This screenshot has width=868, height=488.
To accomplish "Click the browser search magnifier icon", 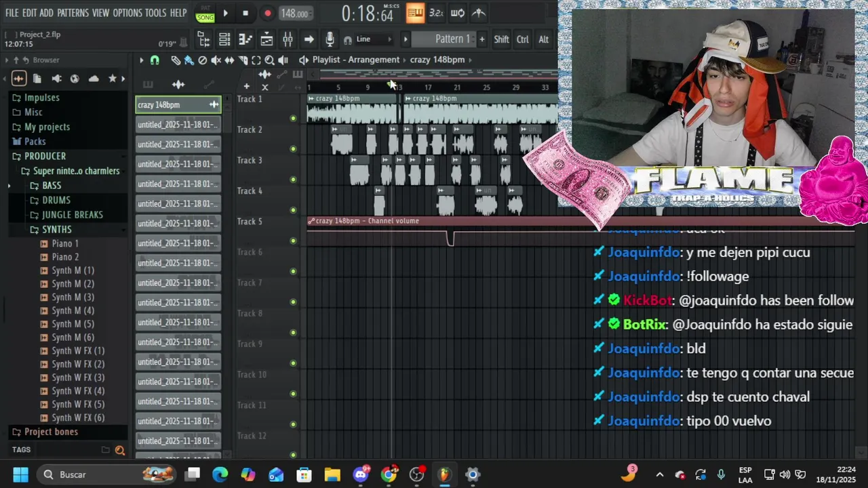I will tap(120, 450).
